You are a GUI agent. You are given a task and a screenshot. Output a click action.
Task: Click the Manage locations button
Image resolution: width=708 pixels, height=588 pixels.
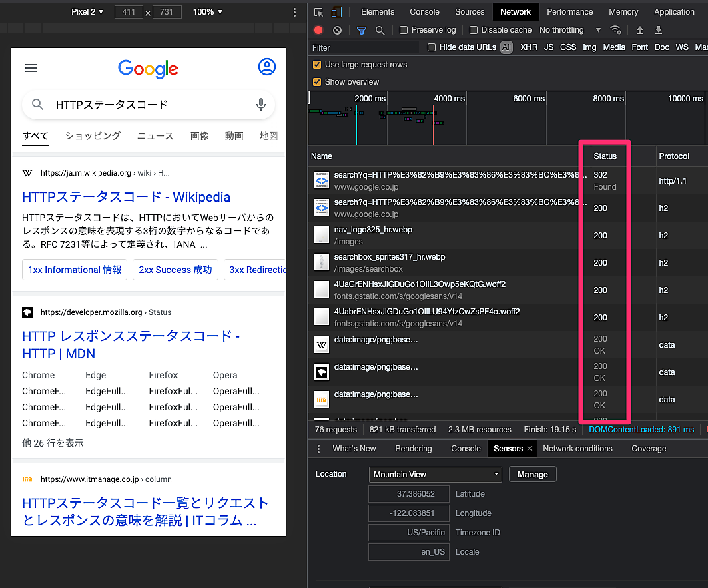pyautogui.click(x=533, y=475)
